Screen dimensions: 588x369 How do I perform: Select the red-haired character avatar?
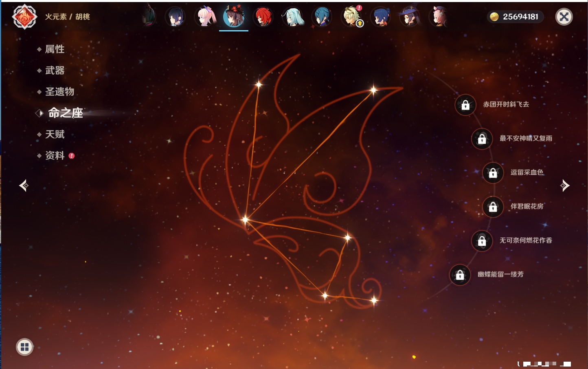point(263,17)
